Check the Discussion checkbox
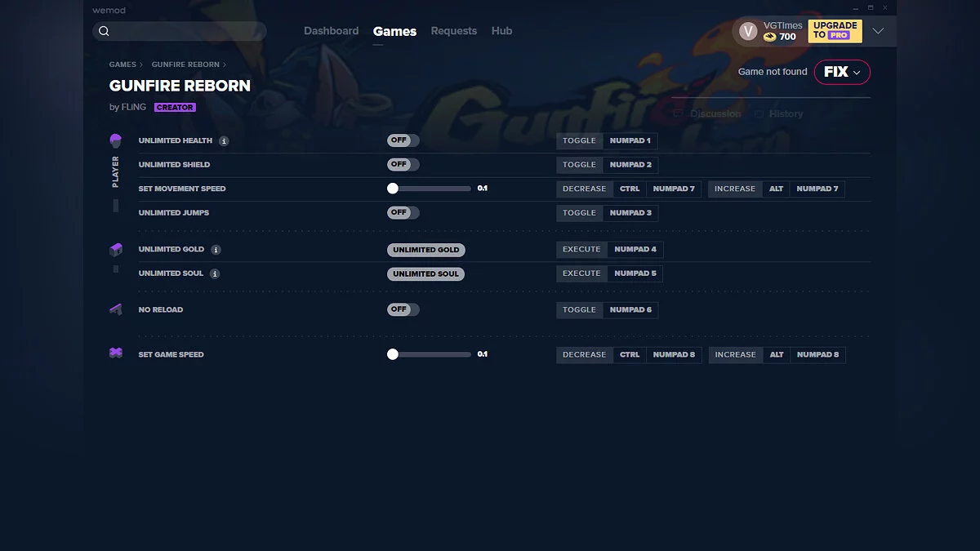 tap(677, 114)
